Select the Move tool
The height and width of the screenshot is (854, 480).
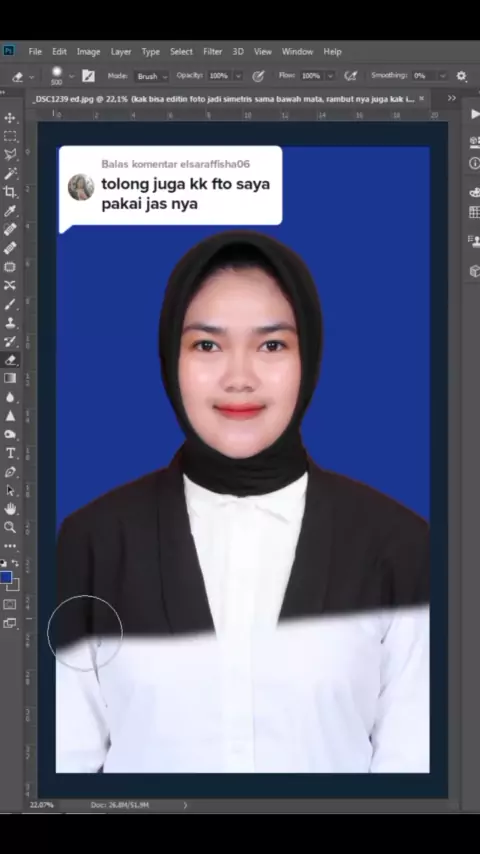[x=10, y=118]
